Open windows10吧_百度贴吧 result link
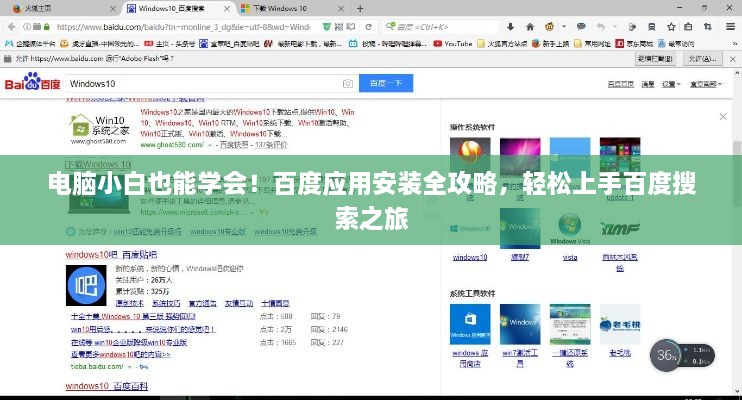 [111, 255]
